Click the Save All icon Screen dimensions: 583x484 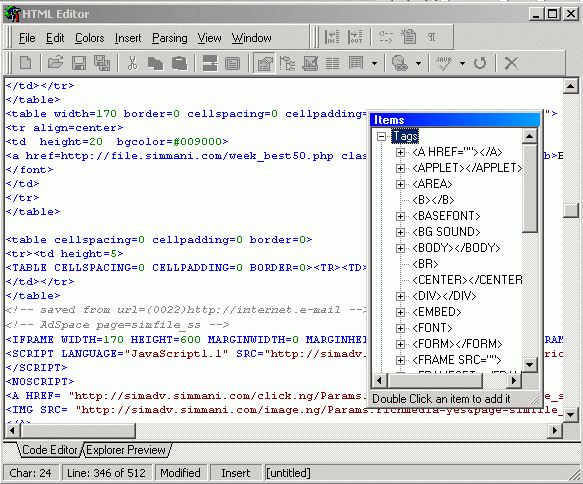pyautogui.click(x=102, y=63)
